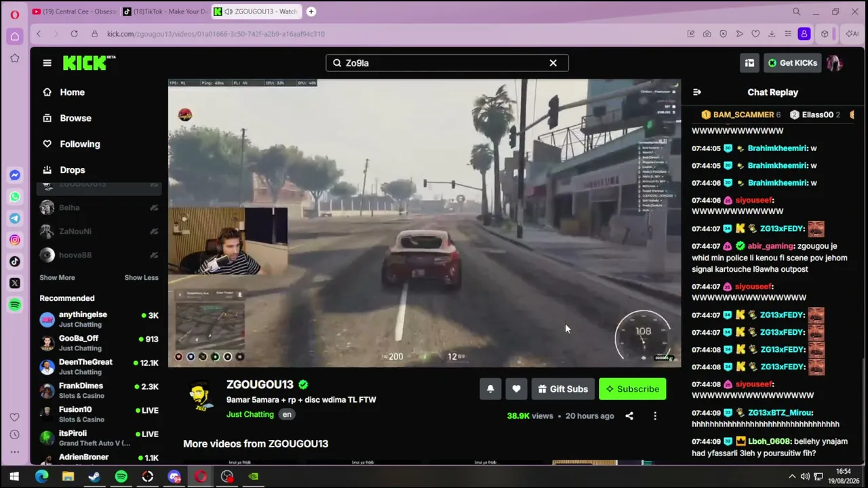Open TikTok in the Opera sidebar
The width and height of the screenshot is (868, 488).
coord(15,262)
